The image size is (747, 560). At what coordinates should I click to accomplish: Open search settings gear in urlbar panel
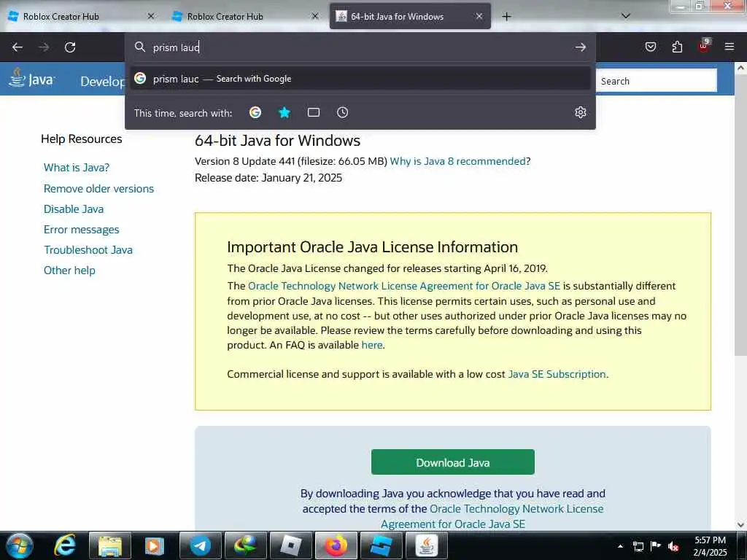coord(580,112)
